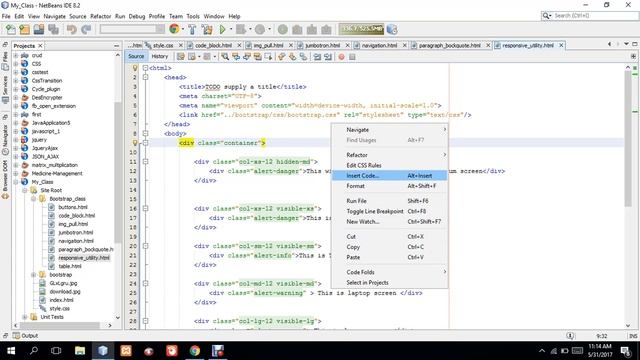This screenshot has height=360, width=640.
Task: Click the New Project toolbar icon
Action: point(24,29)
